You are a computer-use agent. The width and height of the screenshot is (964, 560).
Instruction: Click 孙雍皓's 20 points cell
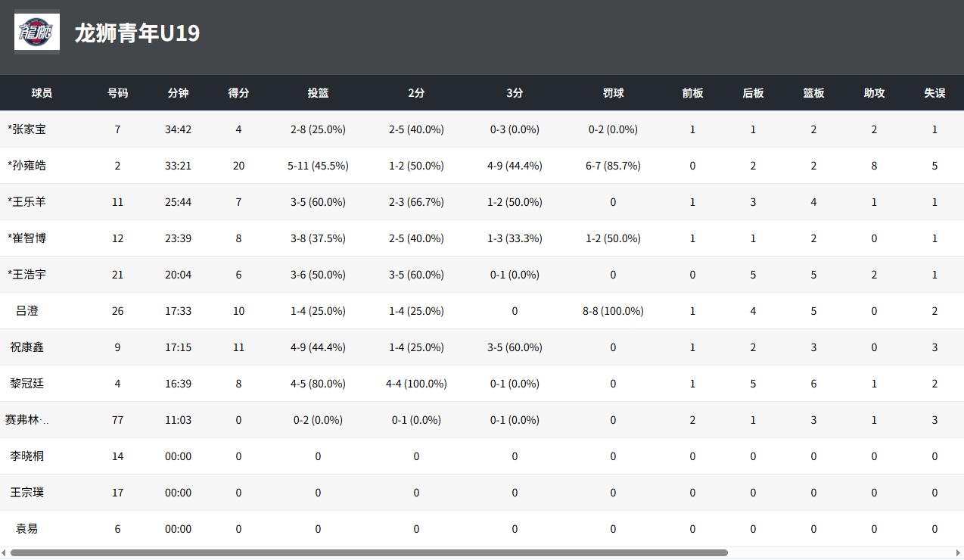coord(238,166)
